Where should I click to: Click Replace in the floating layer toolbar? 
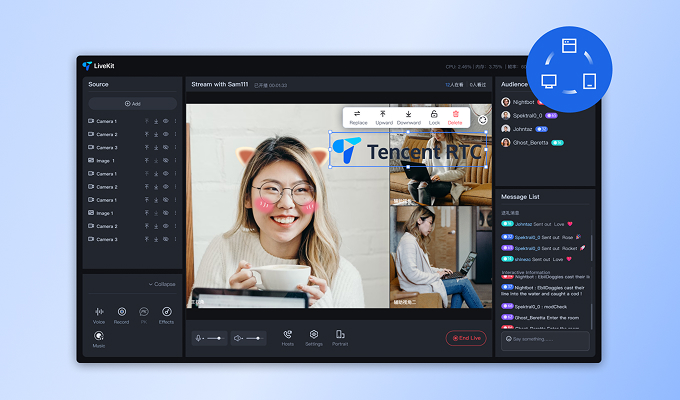(358, 117)
